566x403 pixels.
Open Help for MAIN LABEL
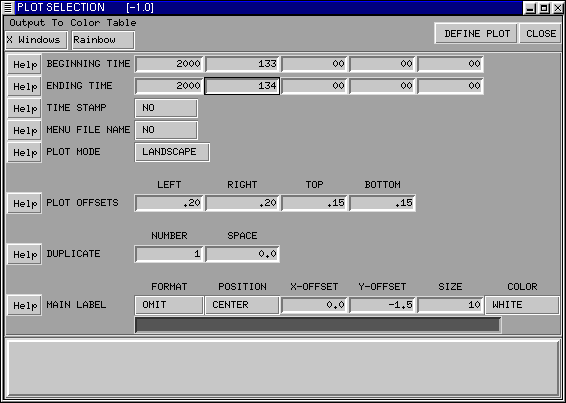click(x=25, y=306)
